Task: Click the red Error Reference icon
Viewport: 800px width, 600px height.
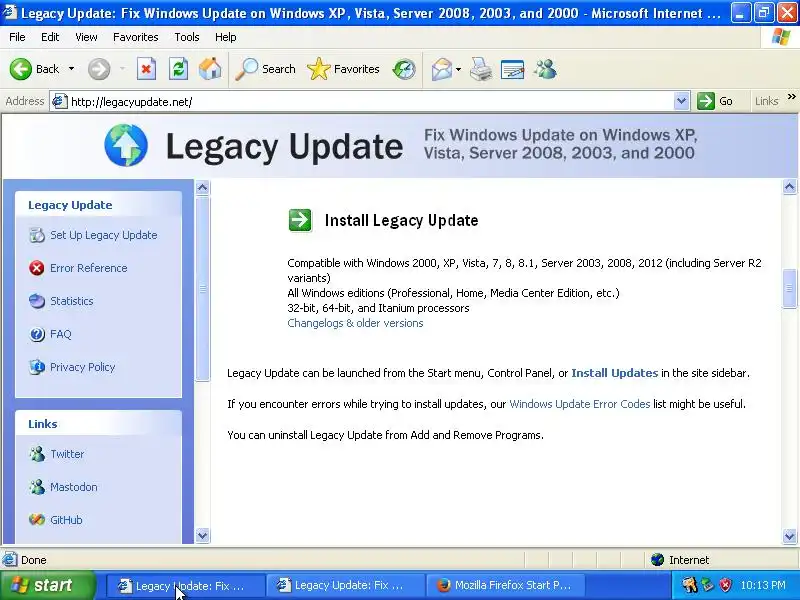Action: (37, 268)
